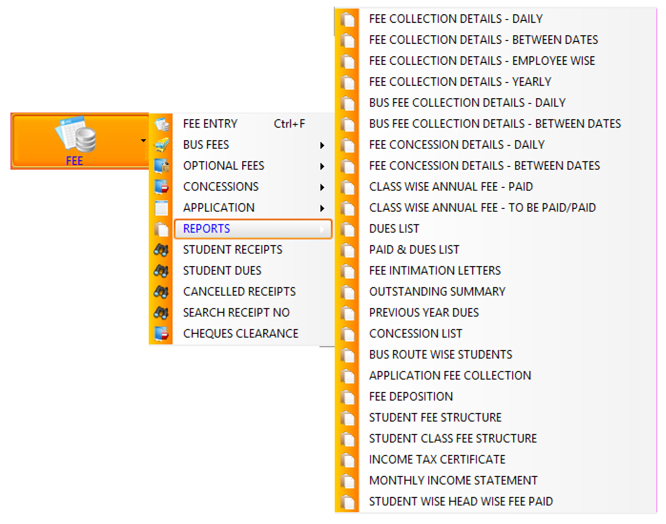Click report icon beside PREVIOUS YEAR DUES

click(347, 313)
